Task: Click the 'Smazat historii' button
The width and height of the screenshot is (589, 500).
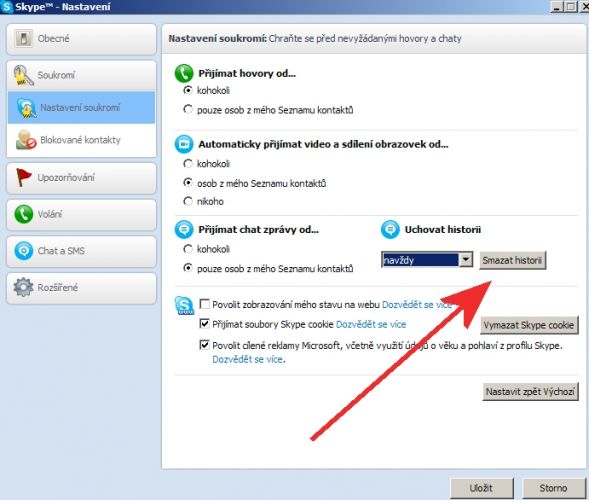Action: click(x=512, y=260)
